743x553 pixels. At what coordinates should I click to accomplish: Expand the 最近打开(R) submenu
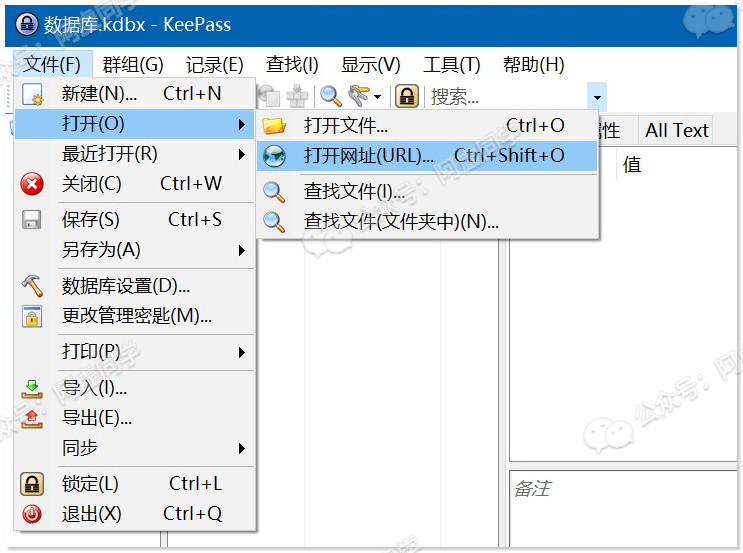[x=135, y=154]
